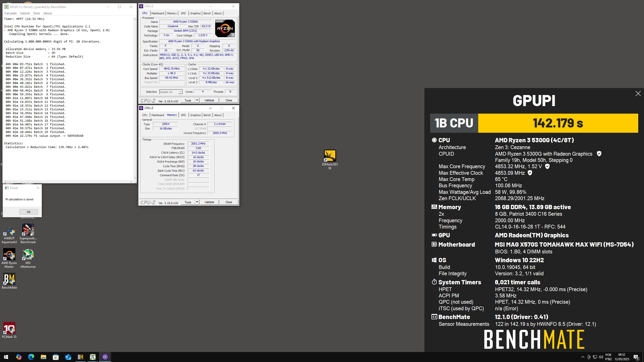Viewport: 644px width, 362px height.
Task: Launch the PCMark 10 desktop icon
Action: tap(9, 330)
